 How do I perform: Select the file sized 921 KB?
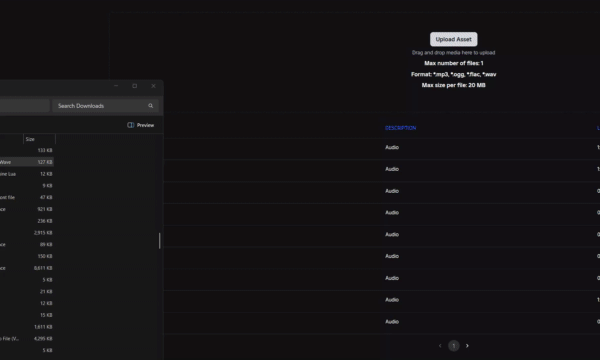pos(27,209)
